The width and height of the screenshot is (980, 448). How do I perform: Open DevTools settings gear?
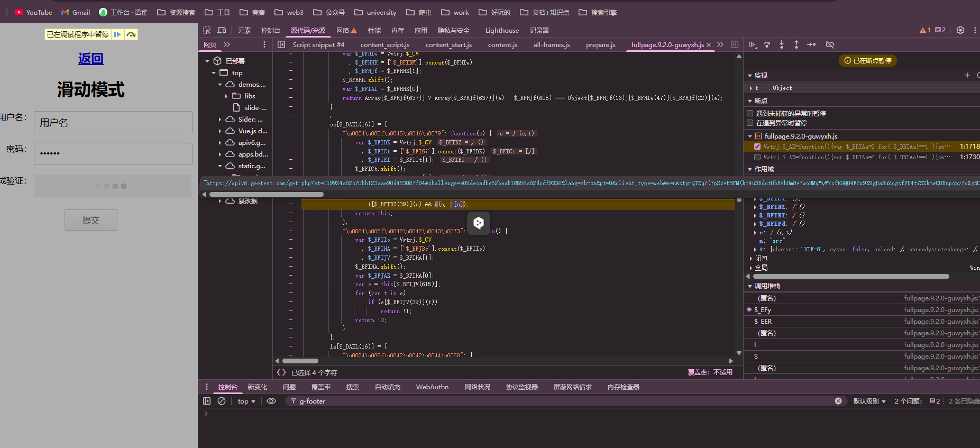click(x=960, y=30)
